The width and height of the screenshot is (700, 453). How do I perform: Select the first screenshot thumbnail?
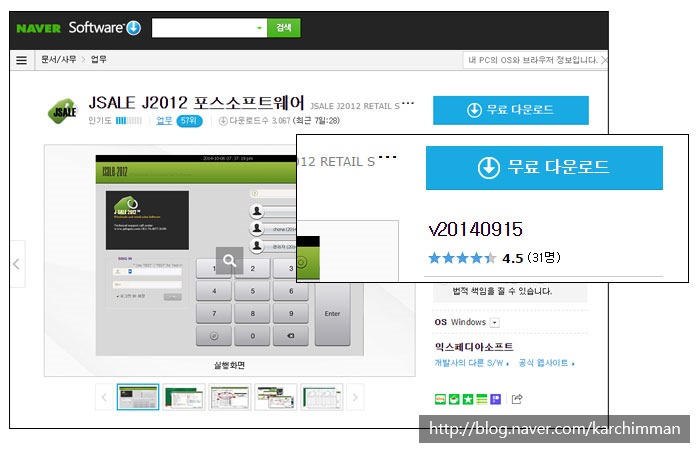coord(138,397)
